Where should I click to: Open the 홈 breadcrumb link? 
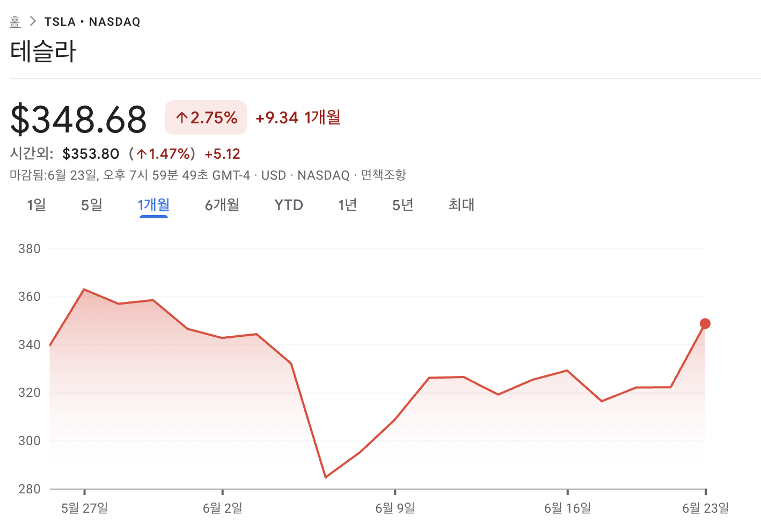[15, 21]
